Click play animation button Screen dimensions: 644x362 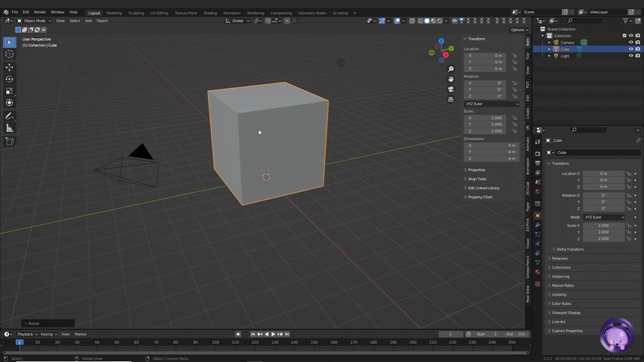click(x=273, y=334)
